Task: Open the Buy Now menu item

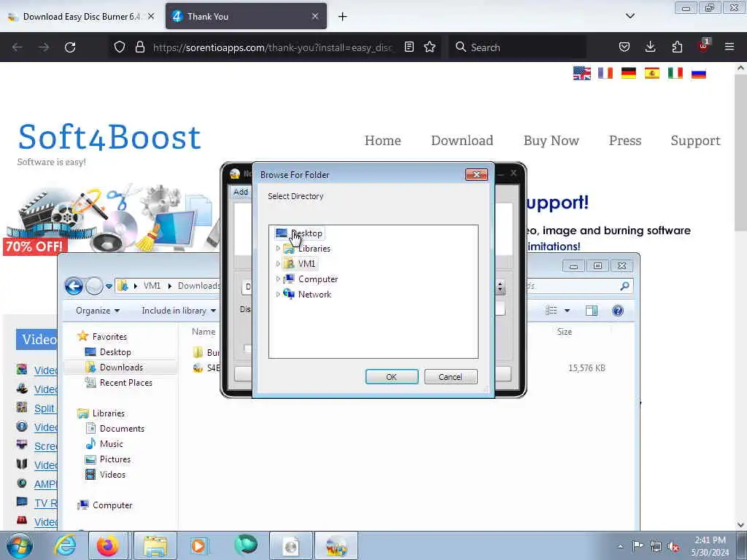Action: [551, 141]
